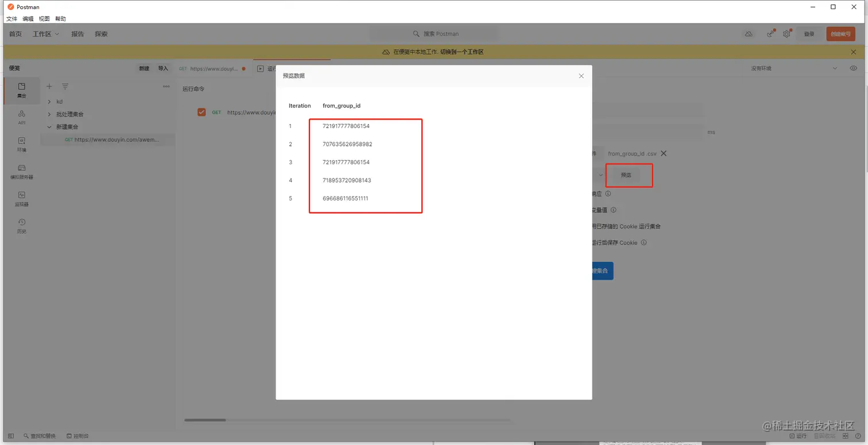Open the 报告 reports page

pos(77,34)
